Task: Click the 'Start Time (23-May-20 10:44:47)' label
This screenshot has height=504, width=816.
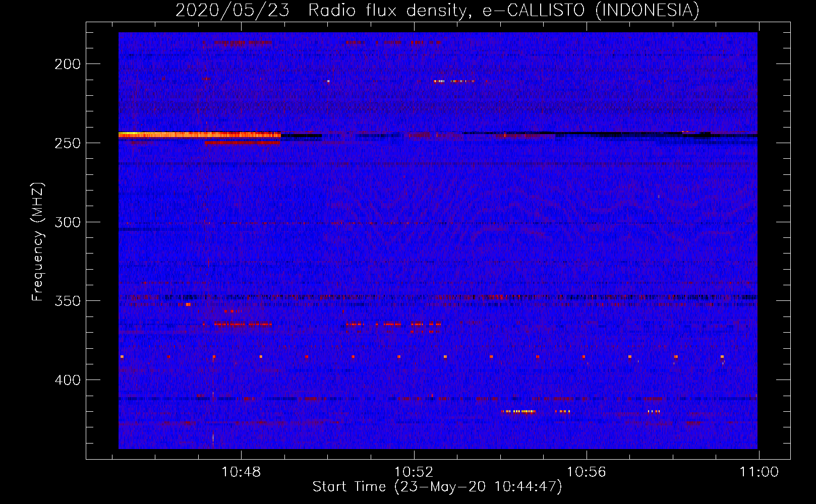Action: point(437,487)
